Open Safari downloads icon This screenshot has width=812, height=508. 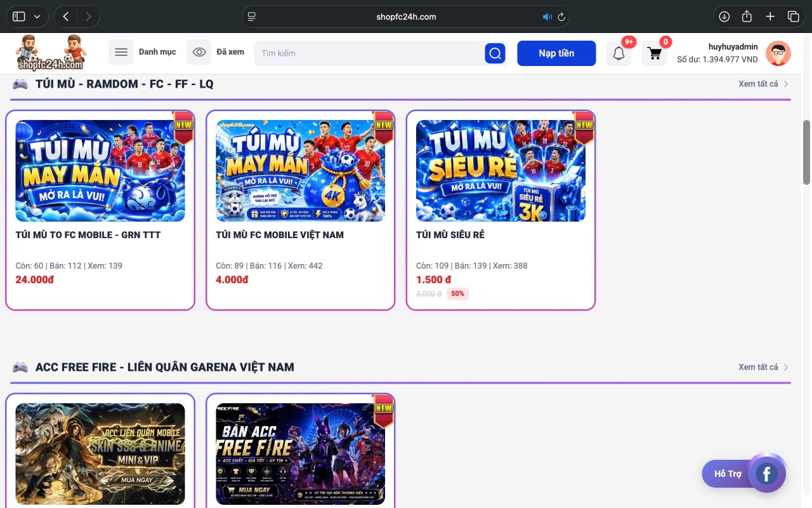(724, 17)
